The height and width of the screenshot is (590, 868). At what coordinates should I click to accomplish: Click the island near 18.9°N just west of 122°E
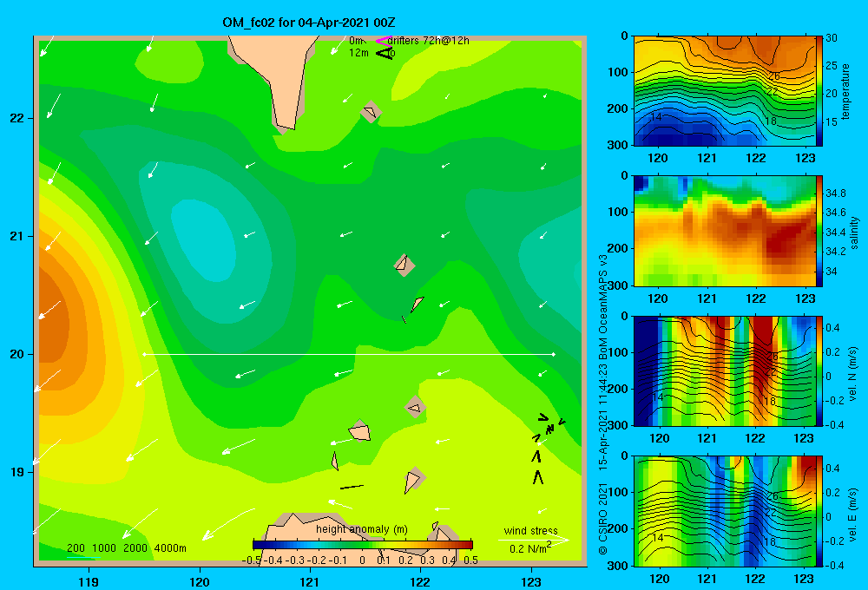click(413, 481)
